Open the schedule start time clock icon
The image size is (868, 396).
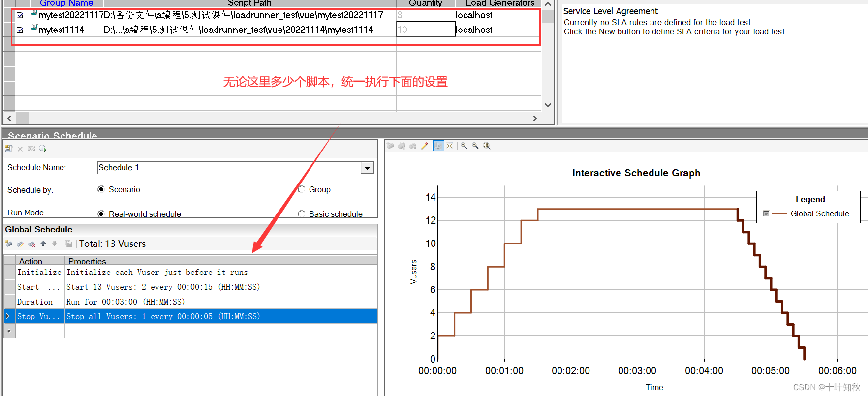pos(43,149)
